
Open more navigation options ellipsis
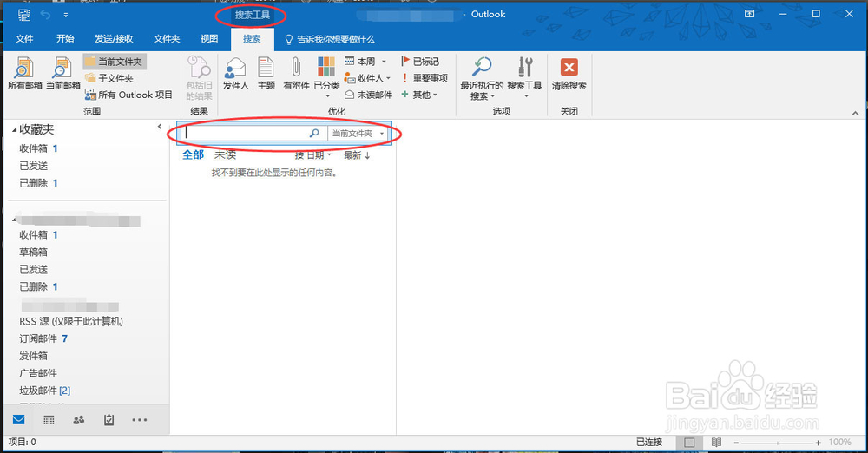(140, 420)
